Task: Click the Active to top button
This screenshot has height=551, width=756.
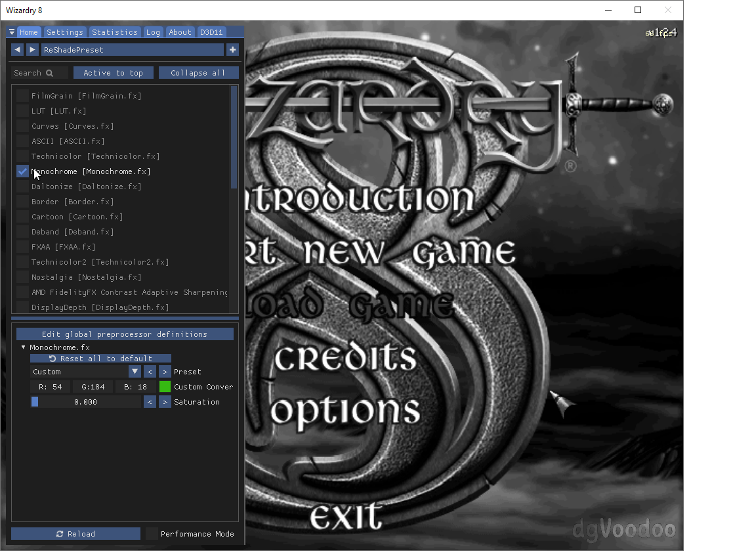Action: [x=114, y=73]
